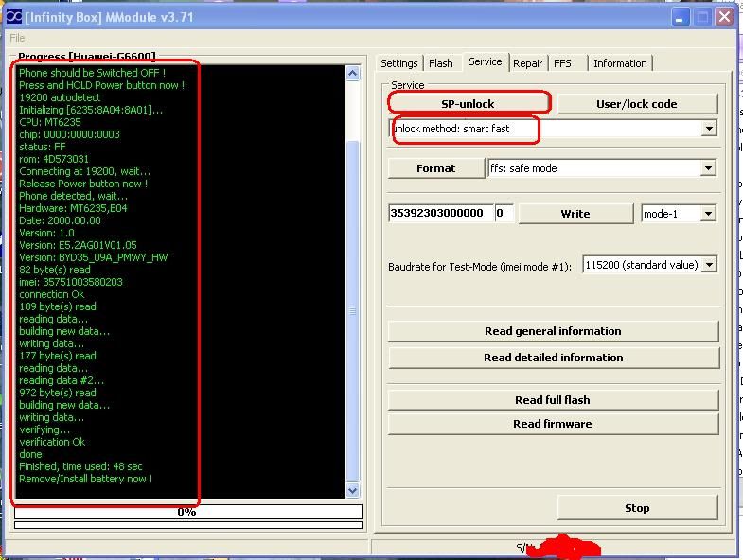Expand the baudrate 115200 dropdown
This screenshot has width=743, height=560.
point(709,266)
